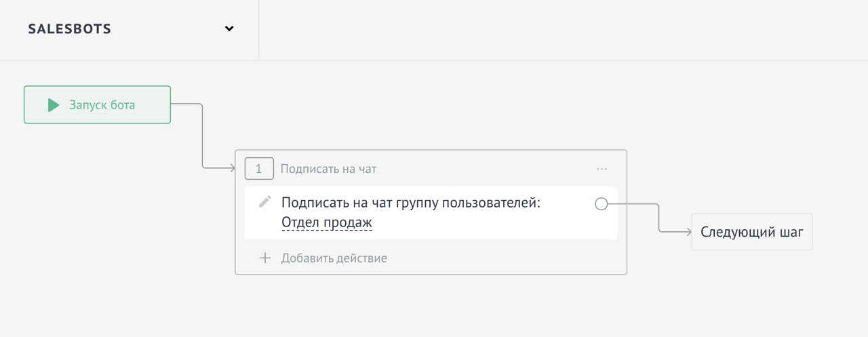Click the pencil edit icon in the action

[265, 202]
